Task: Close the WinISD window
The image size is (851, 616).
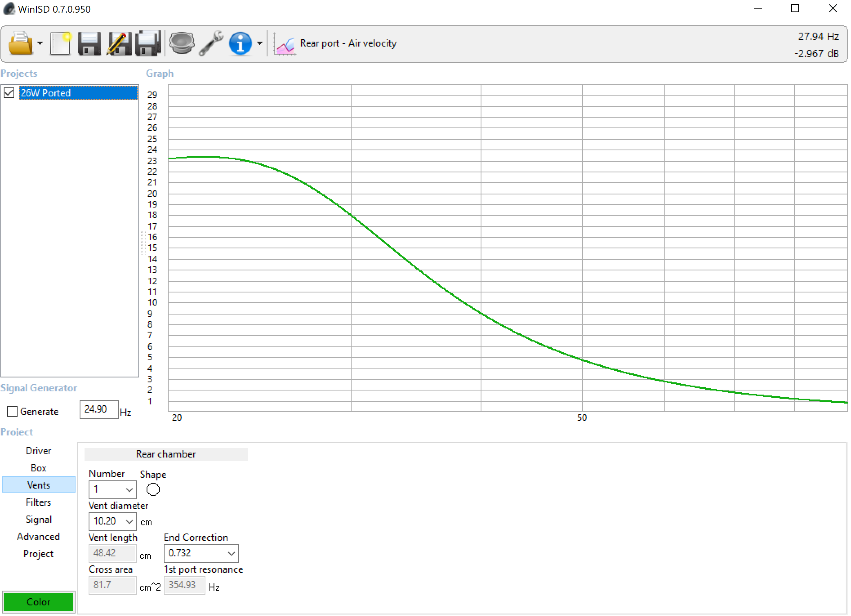Action: point(833,9)
